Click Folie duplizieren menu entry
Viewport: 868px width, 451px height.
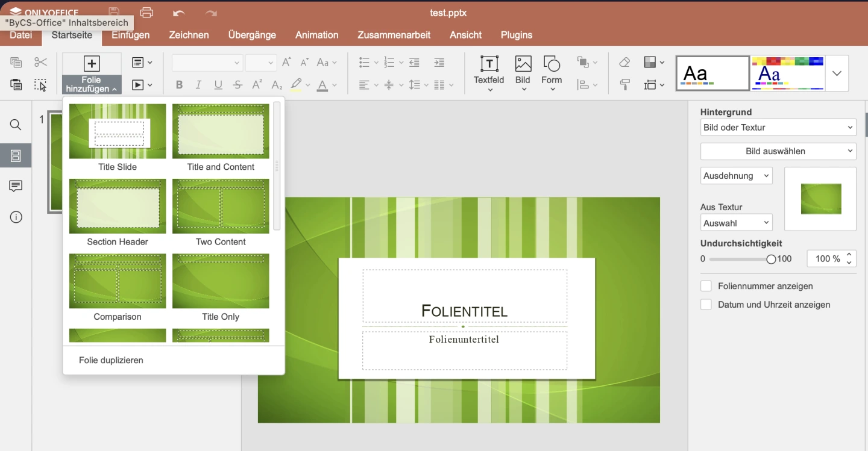[x=111, y=360]
